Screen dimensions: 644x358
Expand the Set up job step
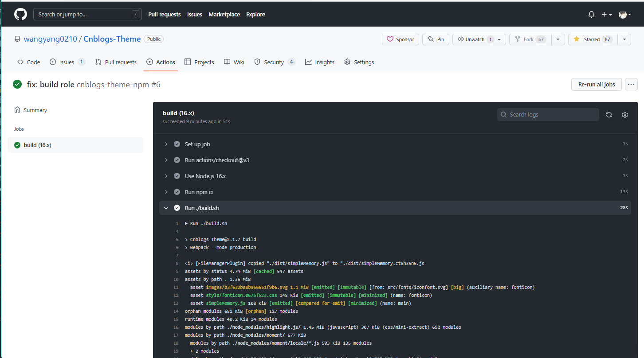[x=166, y=144]
